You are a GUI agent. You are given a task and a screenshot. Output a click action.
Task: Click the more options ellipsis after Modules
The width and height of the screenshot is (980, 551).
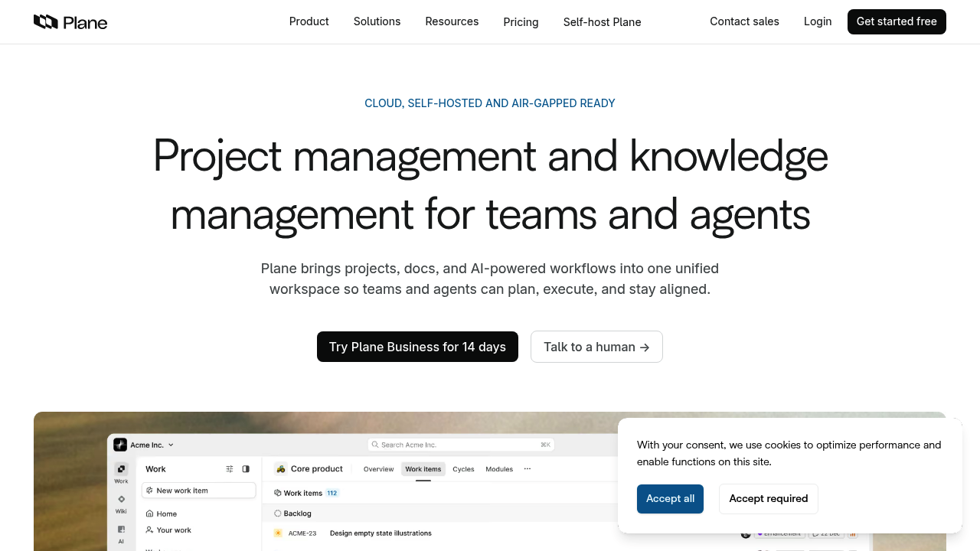527,469
